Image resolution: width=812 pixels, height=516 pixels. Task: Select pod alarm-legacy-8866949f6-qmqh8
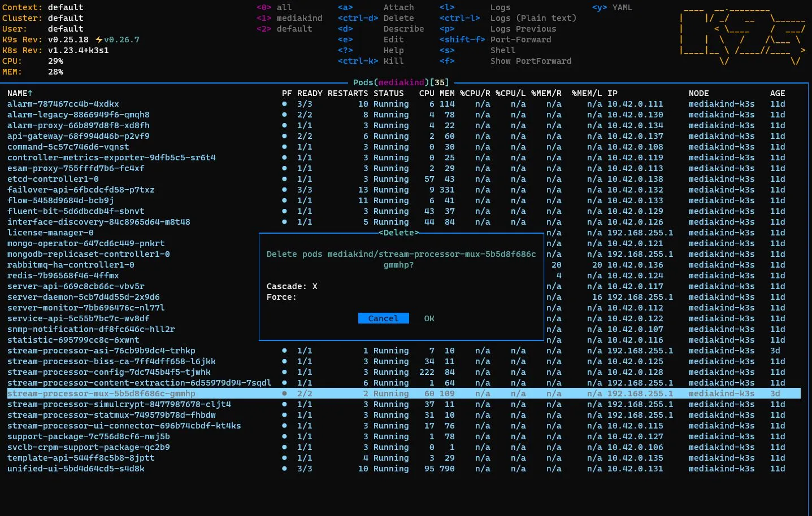tap(78, 115)
